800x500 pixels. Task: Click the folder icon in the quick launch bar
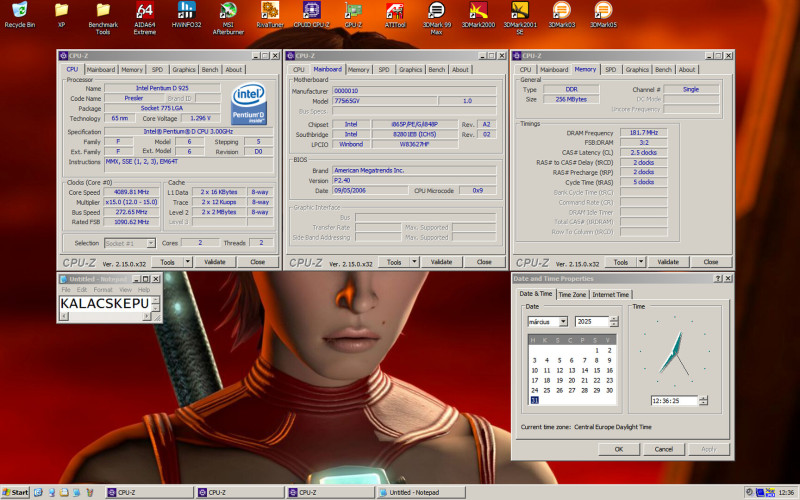(x=64, y=492)
